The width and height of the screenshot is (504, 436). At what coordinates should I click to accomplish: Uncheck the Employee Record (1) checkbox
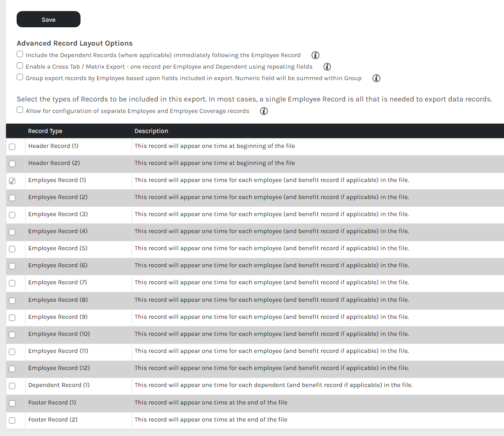coord(12,181)
